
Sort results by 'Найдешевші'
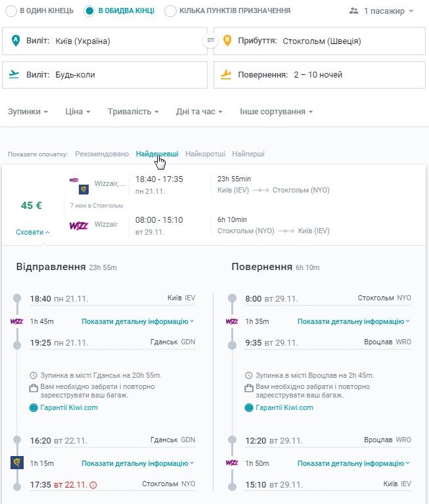tap(157, 154)
